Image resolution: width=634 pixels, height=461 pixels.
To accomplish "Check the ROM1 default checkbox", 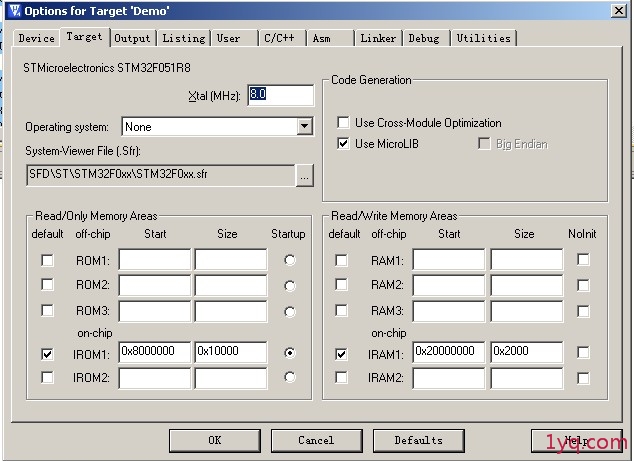I will click(47, 260).
